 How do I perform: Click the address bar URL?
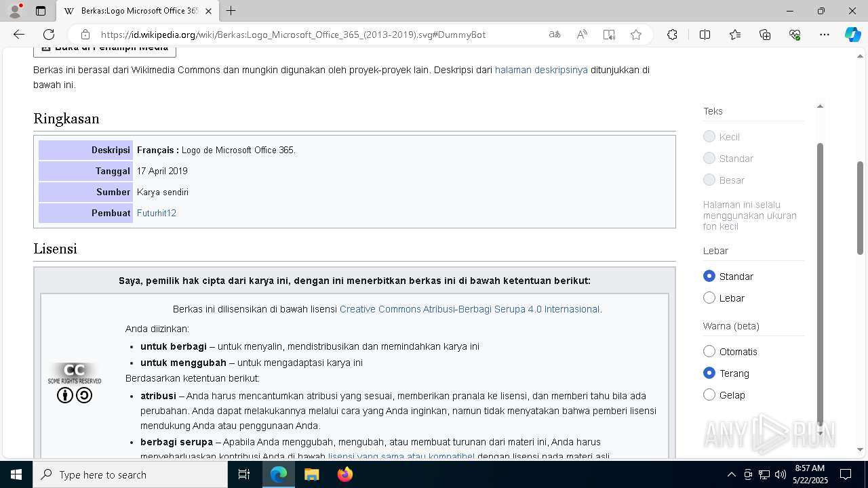pos(293,35)
